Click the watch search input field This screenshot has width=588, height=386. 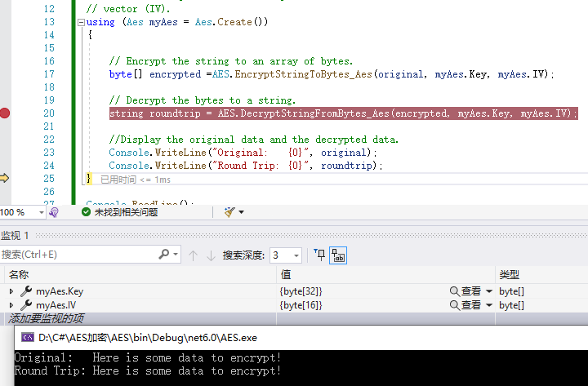[78, 255]
